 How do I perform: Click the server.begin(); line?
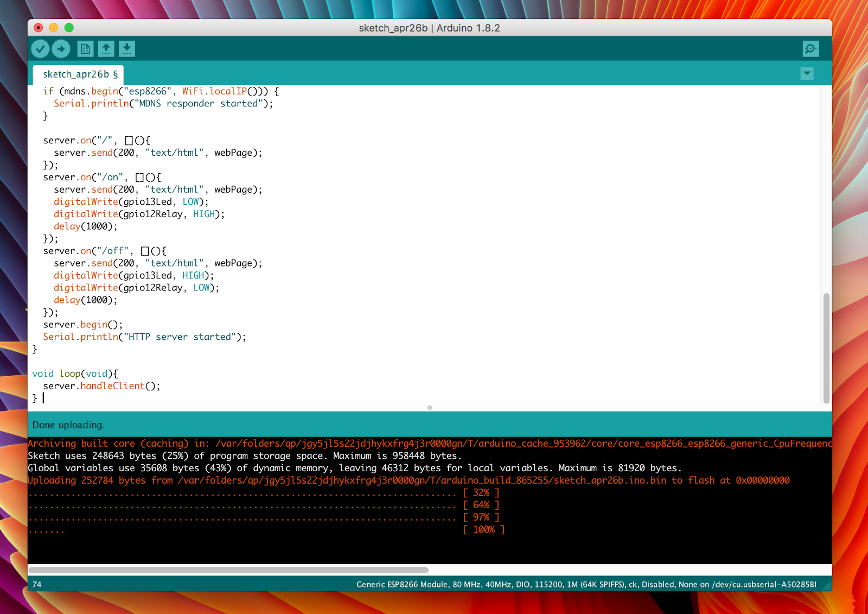(x=82, y=325)
